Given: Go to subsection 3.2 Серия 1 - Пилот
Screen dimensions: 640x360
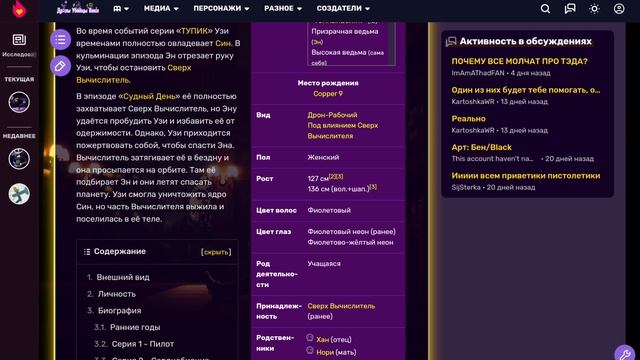Looking at the screenshot, I should [143, 344].
